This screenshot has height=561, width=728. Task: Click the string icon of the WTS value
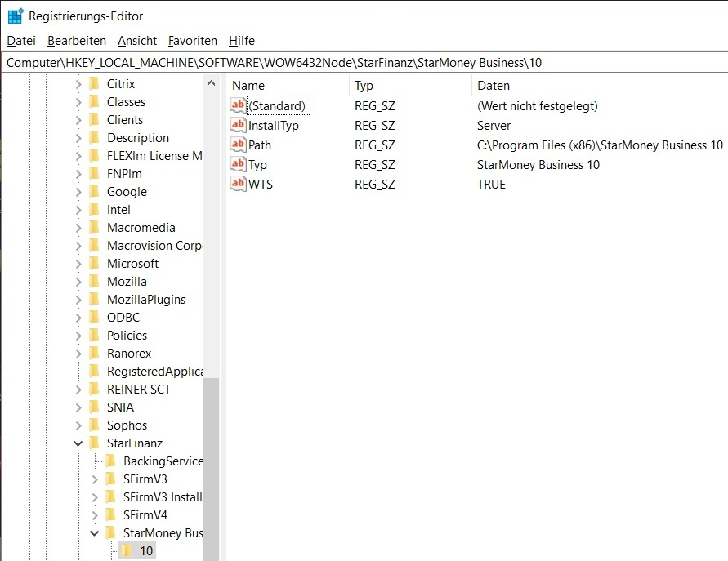[x=239, y=183]
